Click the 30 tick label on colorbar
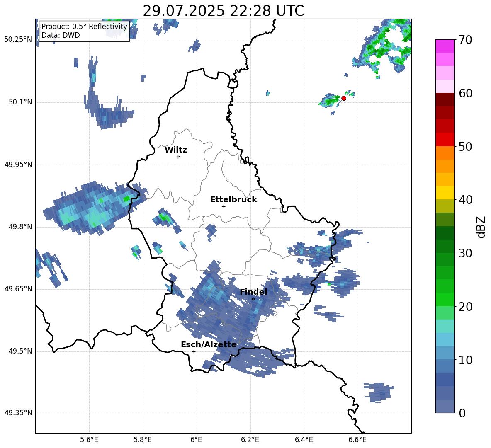 (465, 253)
